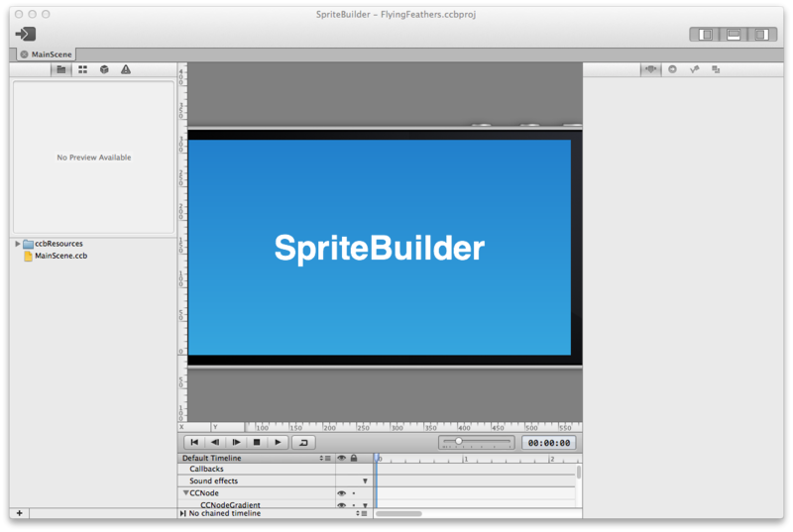Viewport: 793px width, 532px height.
Task: Close the MainScene tab
Action: pyautogui.click(x=24, y=54)
